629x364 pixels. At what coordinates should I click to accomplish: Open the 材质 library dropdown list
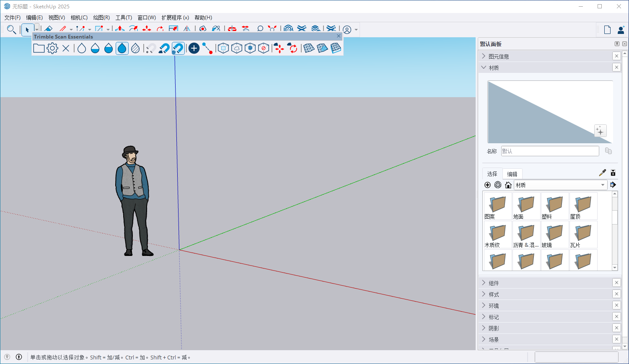tap(603, 185)
